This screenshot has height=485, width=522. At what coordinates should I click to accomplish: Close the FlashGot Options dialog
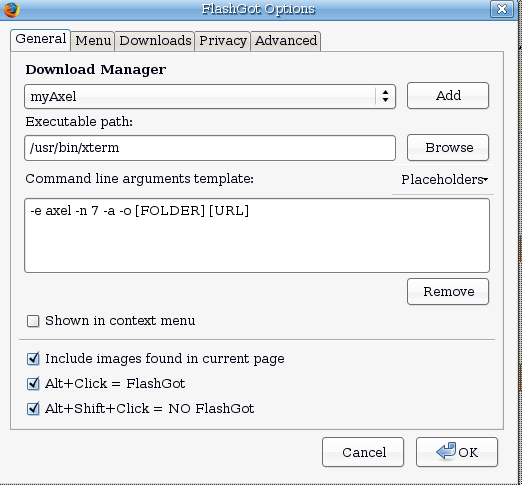click(x=502, y=9)
